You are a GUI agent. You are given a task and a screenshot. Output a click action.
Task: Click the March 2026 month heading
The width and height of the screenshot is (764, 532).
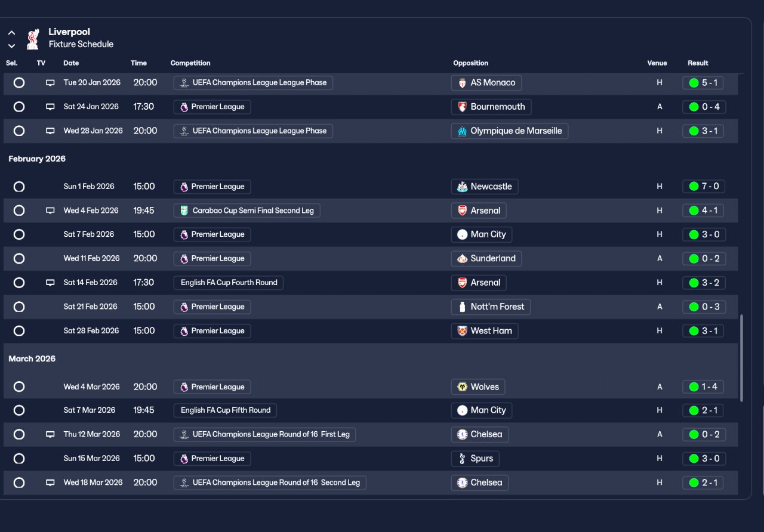coord(32,359)
